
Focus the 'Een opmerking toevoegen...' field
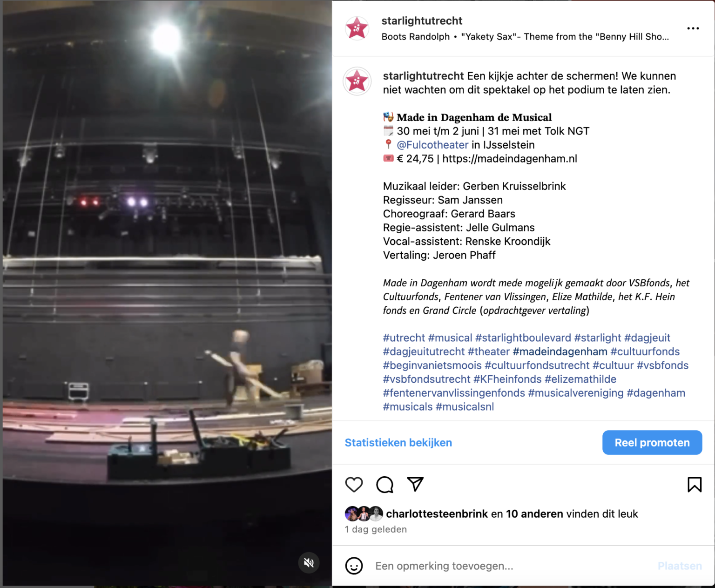(x=512, y=566)
